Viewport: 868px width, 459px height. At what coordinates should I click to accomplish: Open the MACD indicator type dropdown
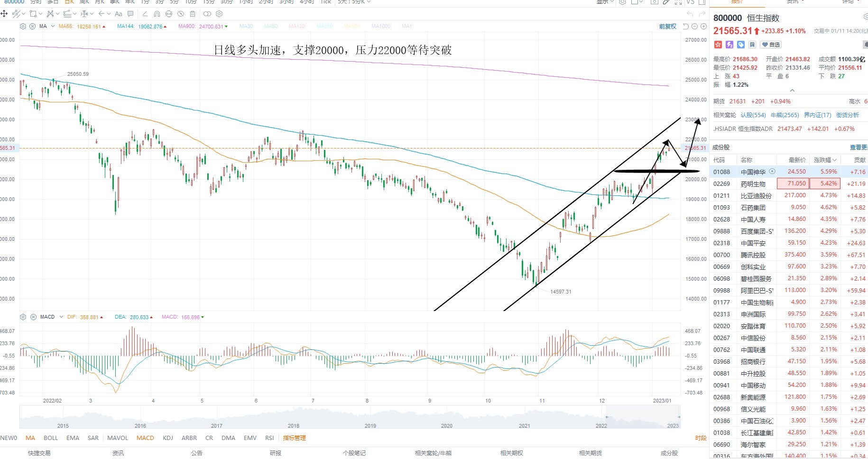pyautogui.click(x=61, y=317)
